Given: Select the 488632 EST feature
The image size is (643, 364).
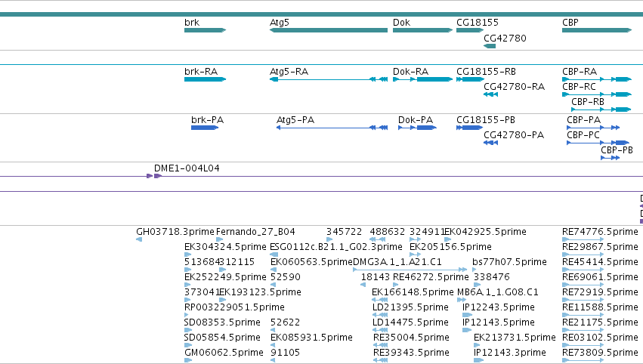Looking at the screenshot, I should coord(377,239).
